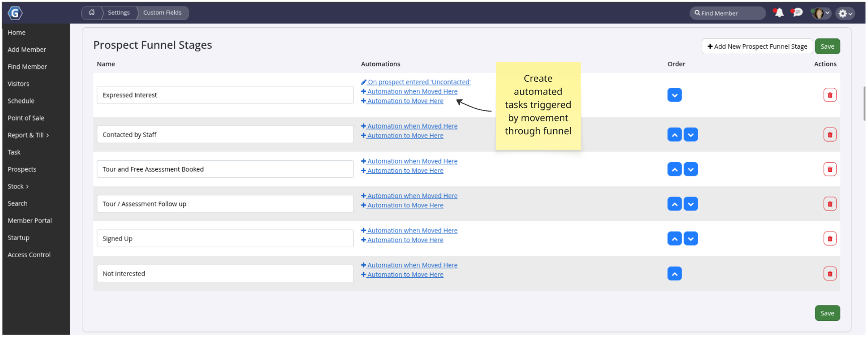This screenshot has width=868, height=337.
Task: Delete Tour and Free Assessment Booked stage
Action: [x=830, y=169]
